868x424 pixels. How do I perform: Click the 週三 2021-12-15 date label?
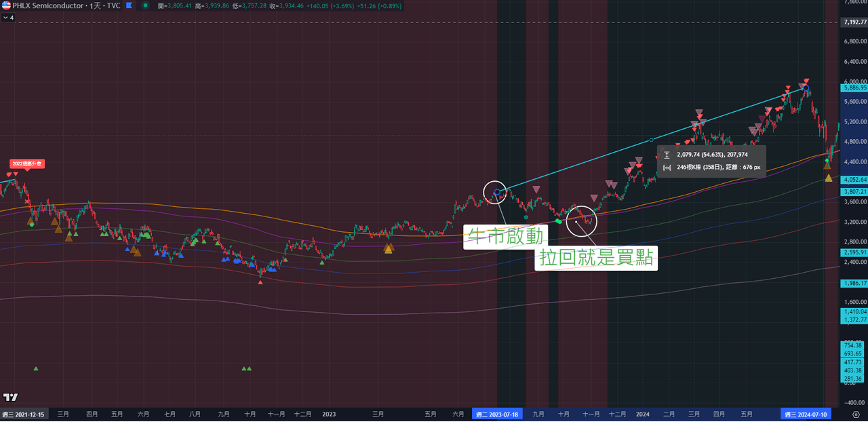click(x=23, y=415)
